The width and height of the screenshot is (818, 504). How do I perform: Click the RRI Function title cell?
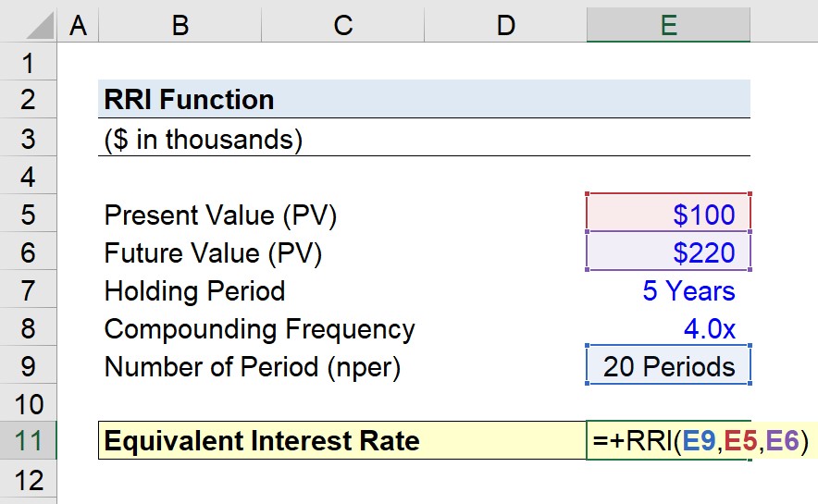[190, 100]
